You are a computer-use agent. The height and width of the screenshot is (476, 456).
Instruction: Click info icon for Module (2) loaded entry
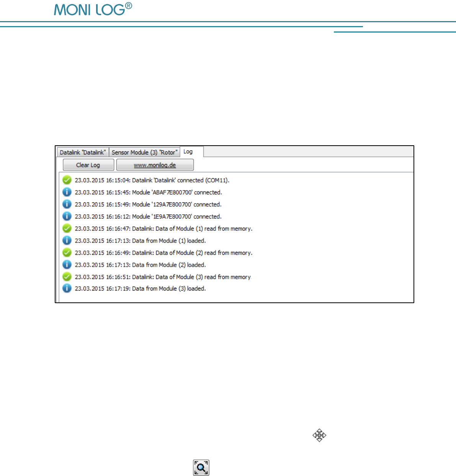(x=67, y=264)
